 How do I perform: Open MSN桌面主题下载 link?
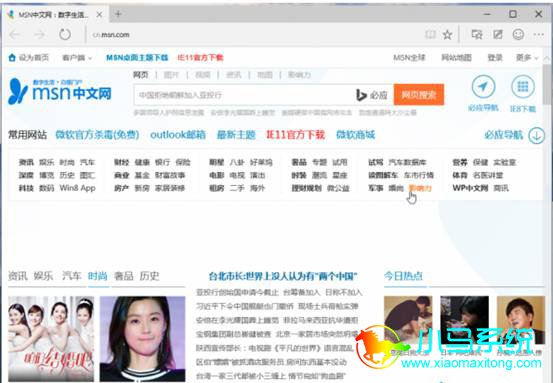coord(137,57)
